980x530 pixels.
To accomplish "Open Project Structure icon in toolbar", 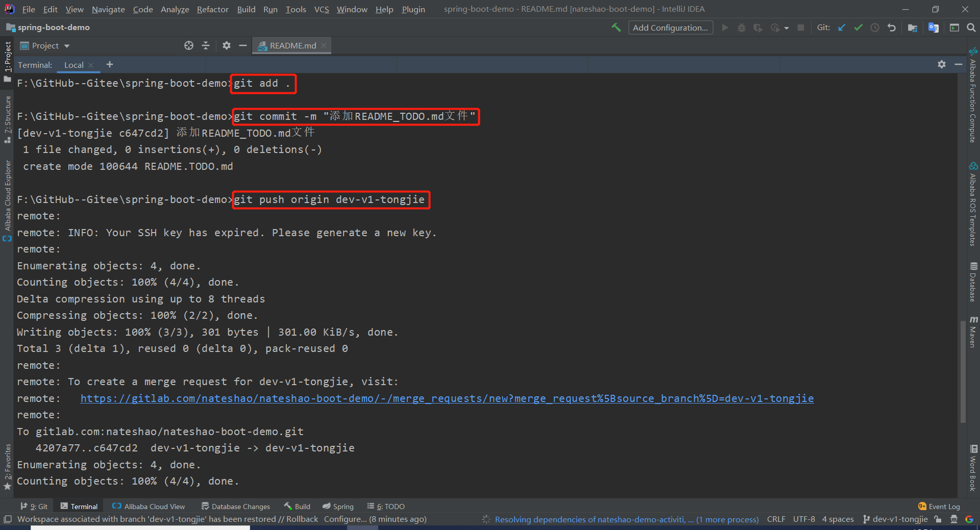I will tap(913, 28).
